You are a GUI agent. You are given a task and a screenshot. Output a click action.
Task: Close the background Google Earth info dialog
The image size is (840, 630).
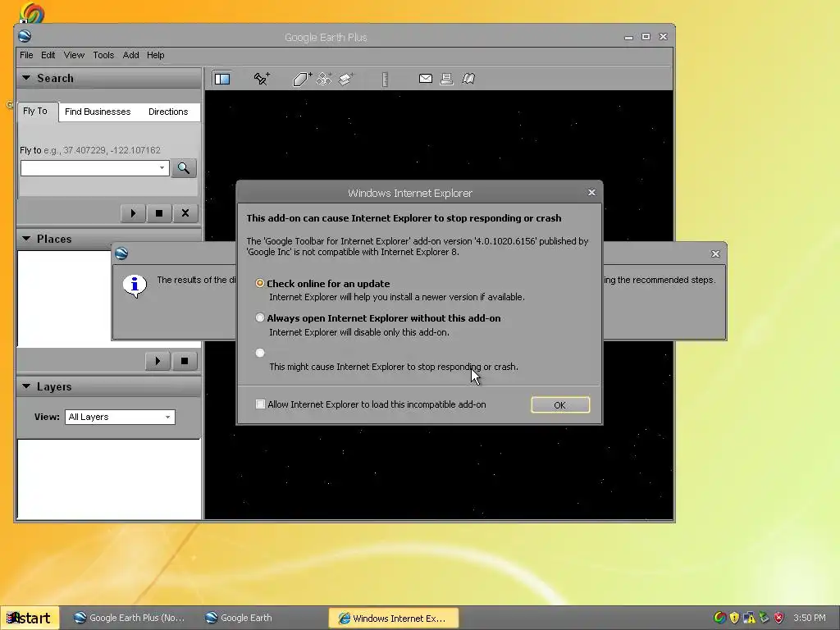pyautogui.click(x=715, y=254)
